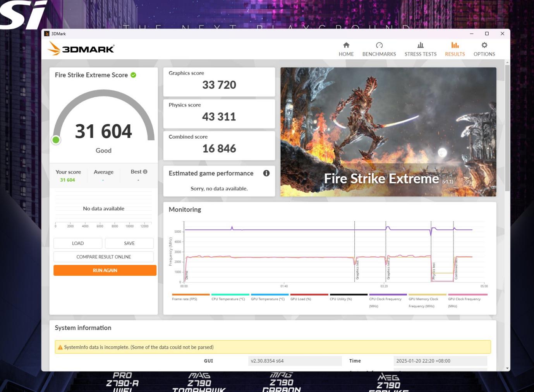Click the GUI version field v2.30.8354 s64
Image resolution: width=534 pixels, height=392 pixels.
tap(295, 361)
